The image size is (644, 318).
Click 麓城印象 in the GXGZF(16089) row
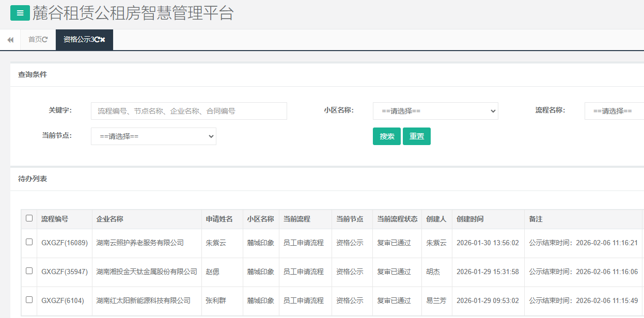point(261,243)
